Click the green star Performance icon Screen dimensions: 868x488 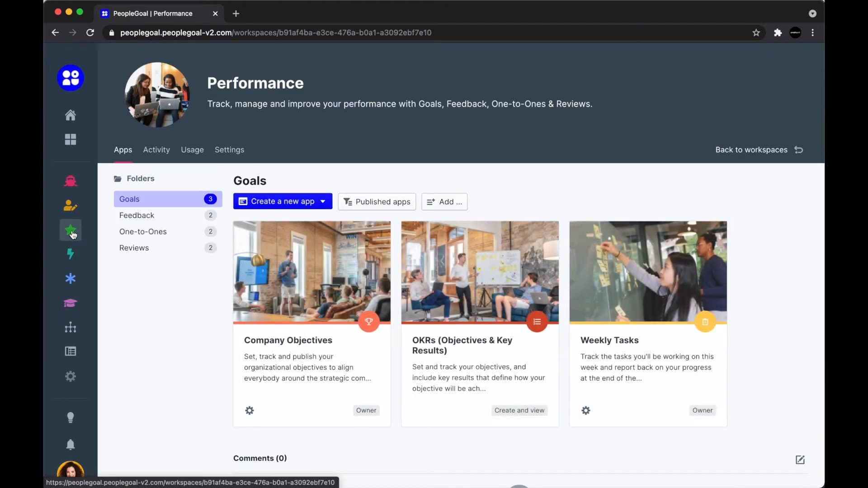click(x=70, y=230)
